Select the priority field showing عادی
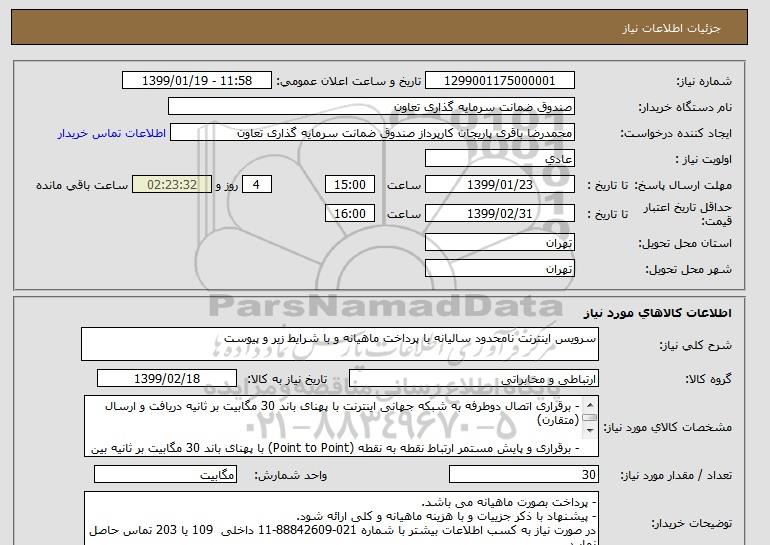The height and width of the screenshot is (545, 770). [x=499, y=159]
